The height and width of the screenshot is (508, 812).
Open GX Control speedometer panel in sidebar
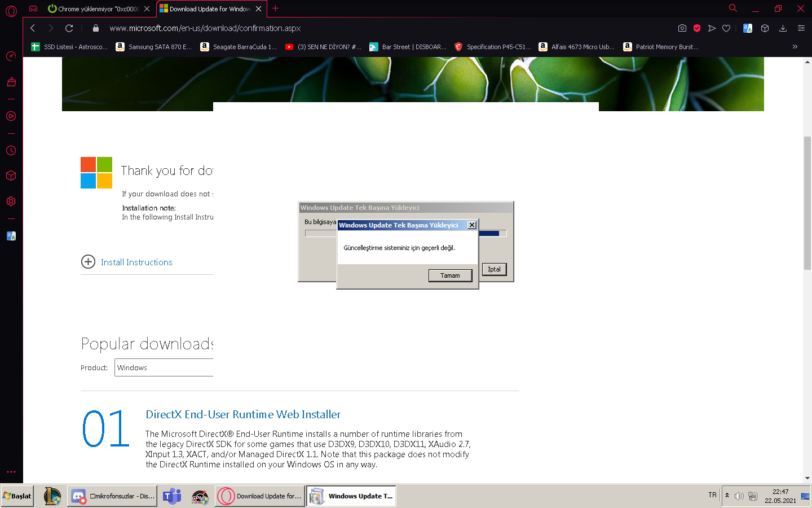(11, 56)
